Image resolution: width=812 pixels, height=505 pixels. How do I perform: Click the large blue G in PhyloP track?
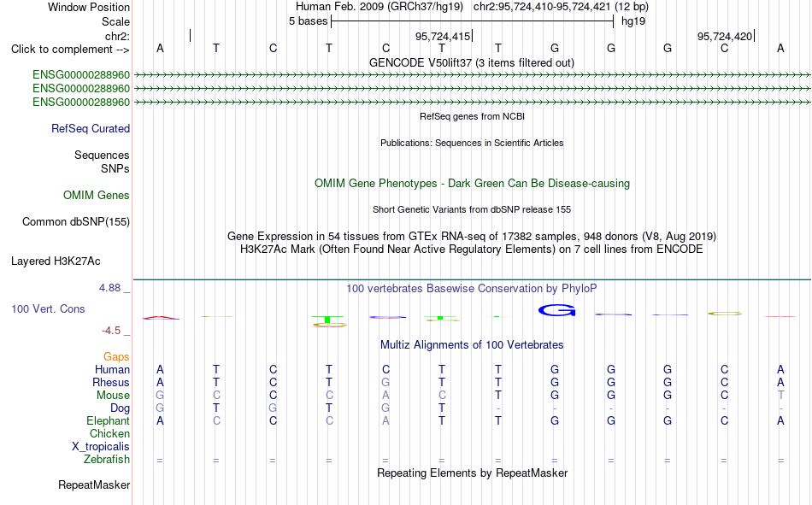(556, 310)
